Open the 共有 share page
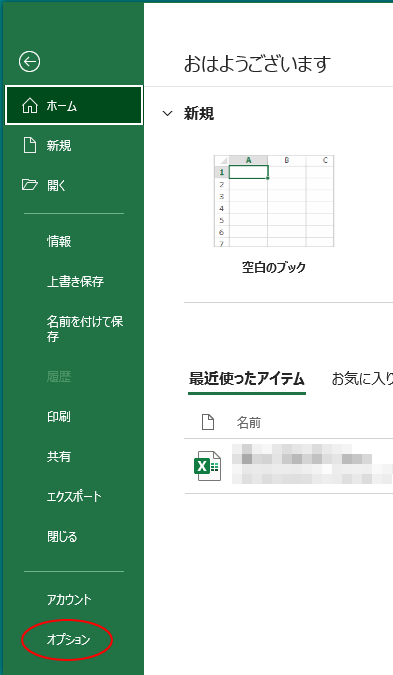Image resolution: width=393 pixels, height=675 pixels. [59, 456]
